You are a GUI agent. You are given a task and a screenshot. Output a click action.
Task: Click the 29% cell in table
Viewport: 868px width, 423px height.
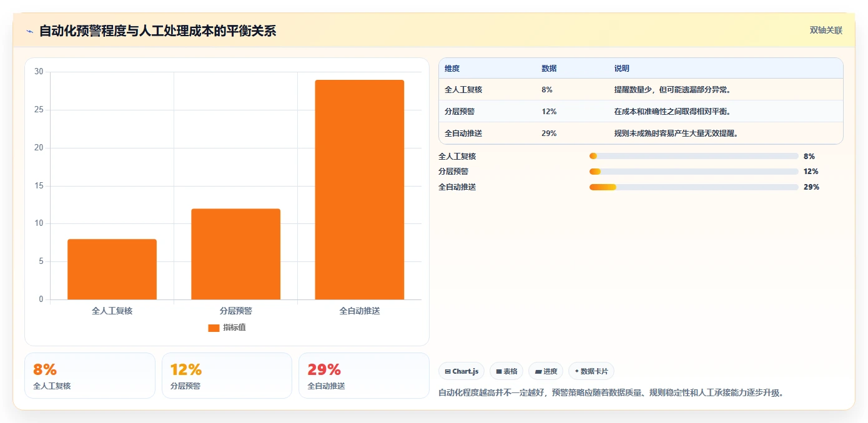click(x=549, y=134)
